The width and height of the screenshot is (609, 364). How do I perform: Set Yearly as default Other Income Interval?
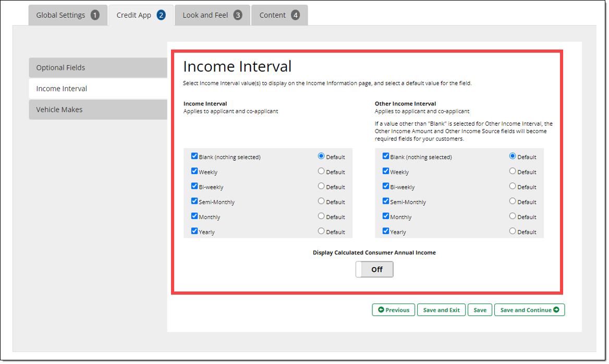tap(513, 231)
